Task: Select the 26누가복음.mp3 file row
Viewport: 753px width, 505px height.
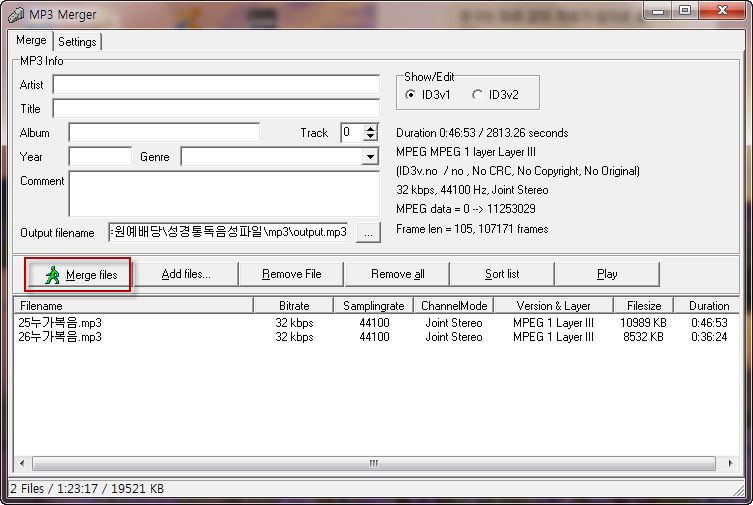Action: click(x=60, y=337)
